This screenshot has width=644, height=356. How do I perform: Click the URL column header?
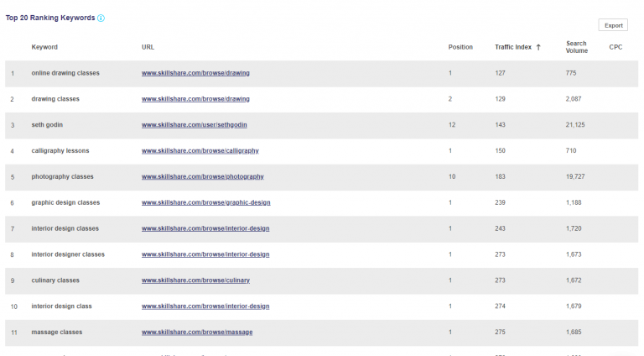tap(148, 47)
